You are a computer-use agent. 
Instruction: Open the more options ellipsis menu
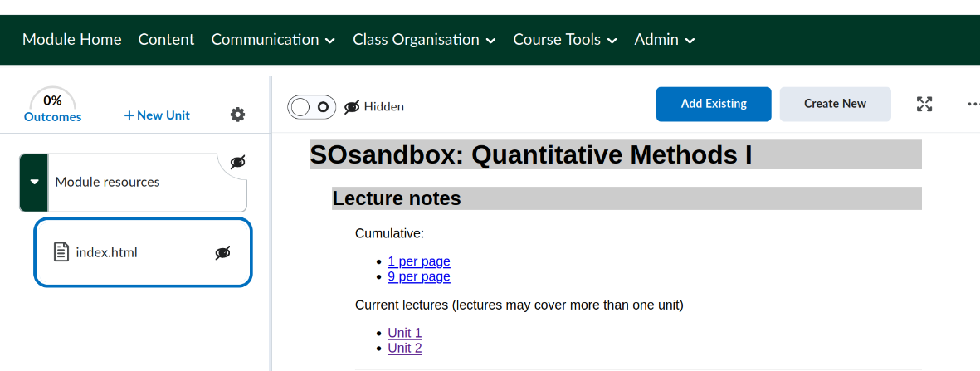[973, 104]
